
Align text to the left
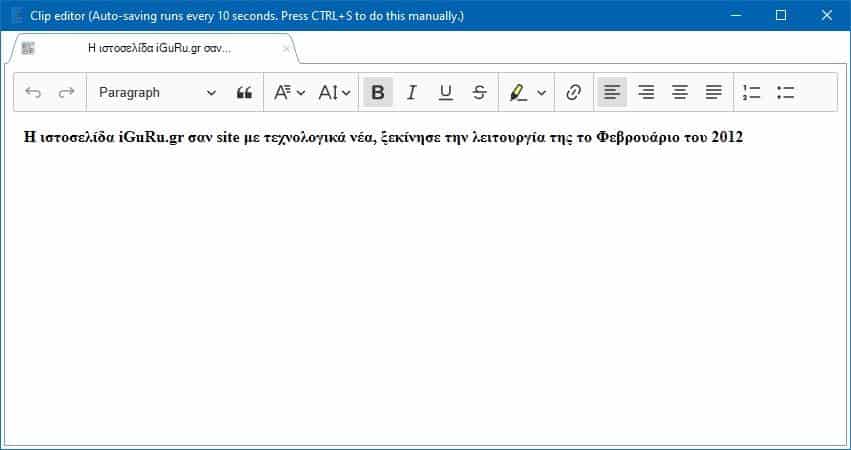tap(612, 92)
